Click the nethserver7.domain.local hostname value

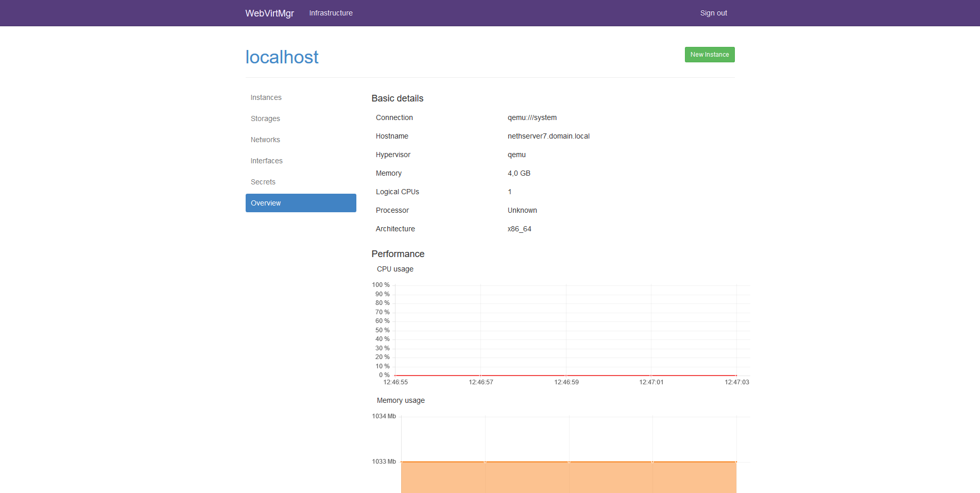548,136
